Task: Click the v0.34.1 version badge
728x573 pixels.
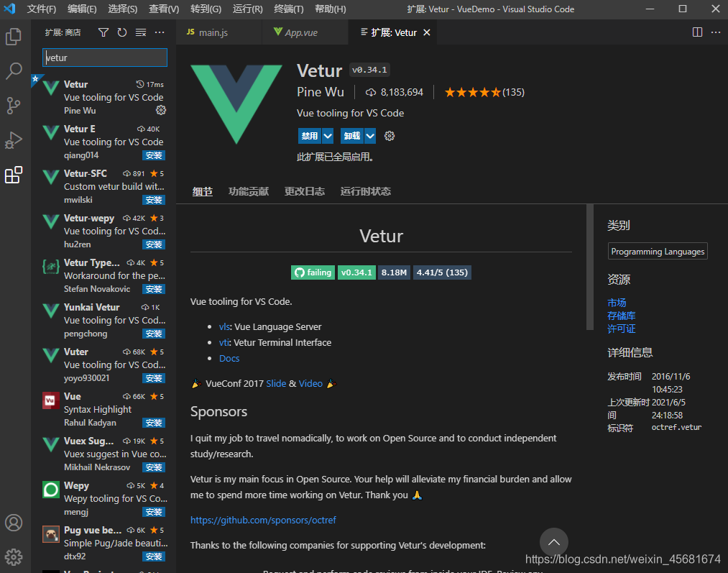Action: tap(356, 272)
